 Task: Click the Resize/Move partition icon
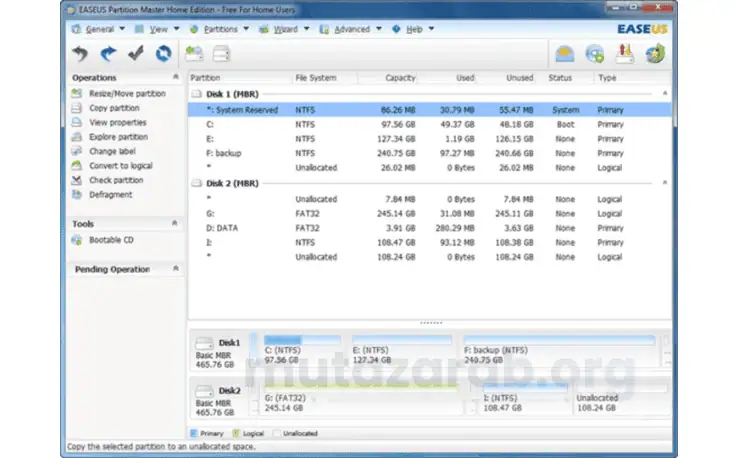tap(76, 93)
